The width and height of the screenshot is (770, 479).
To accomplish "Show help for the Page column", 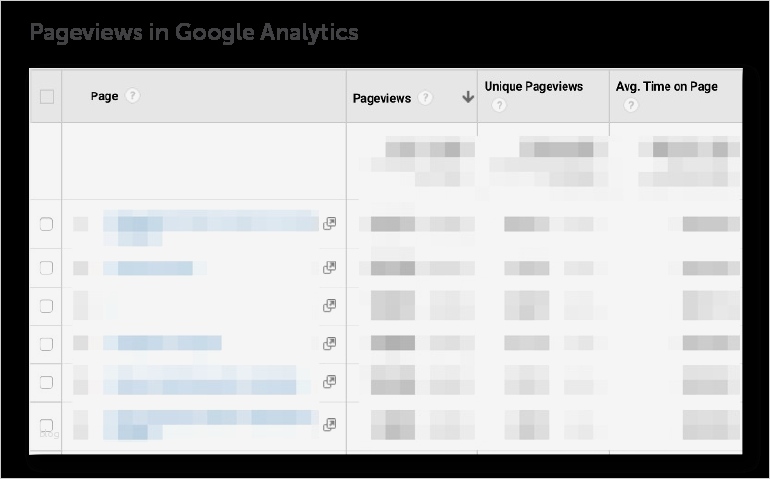I will click(x=133, y=96).
